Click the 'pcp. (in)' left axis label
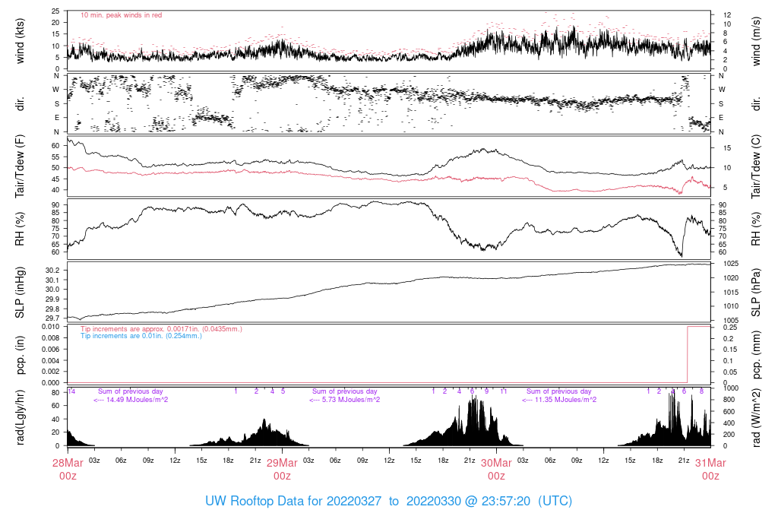This screenshot has height=532, width=778. point(20,355)
